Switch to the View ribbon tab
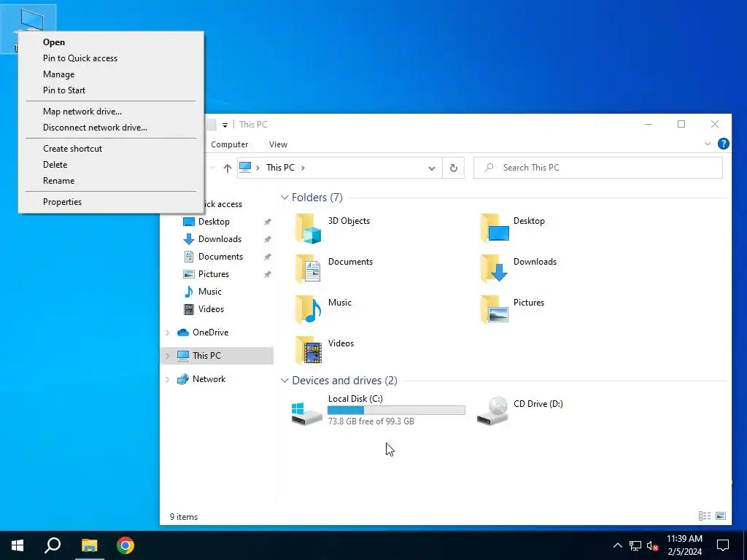 [x=278, y=144]
